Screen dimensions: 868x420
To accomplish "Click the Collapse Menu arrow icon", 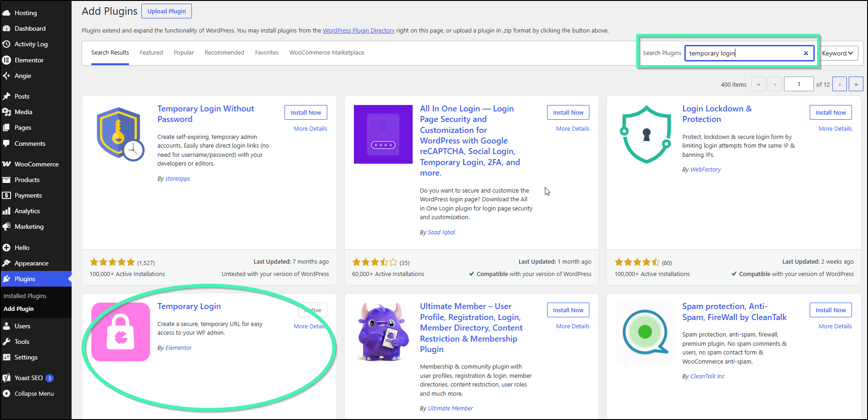I will pyautogui.click(x=6, y=393).
